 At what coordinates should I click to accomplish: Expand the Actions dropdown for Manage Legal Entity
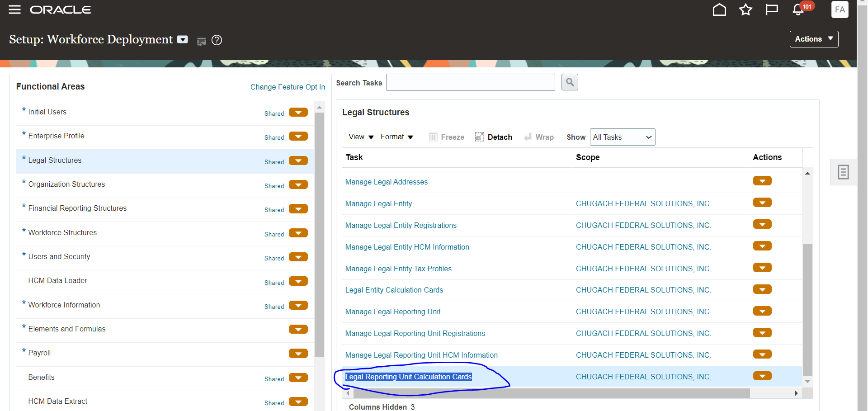pyautogui.click(x=762, y=202)
